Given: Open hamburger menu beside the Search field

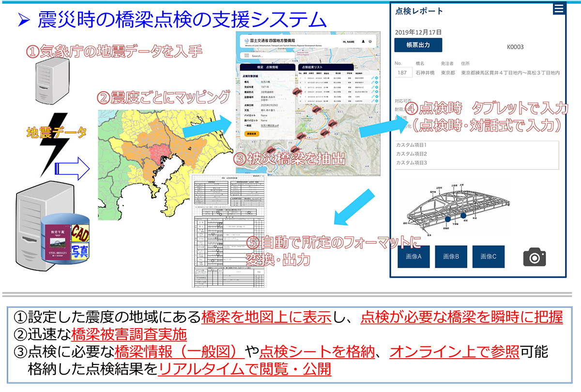Looking at the screenshot, I should click(x=247, y=56).
